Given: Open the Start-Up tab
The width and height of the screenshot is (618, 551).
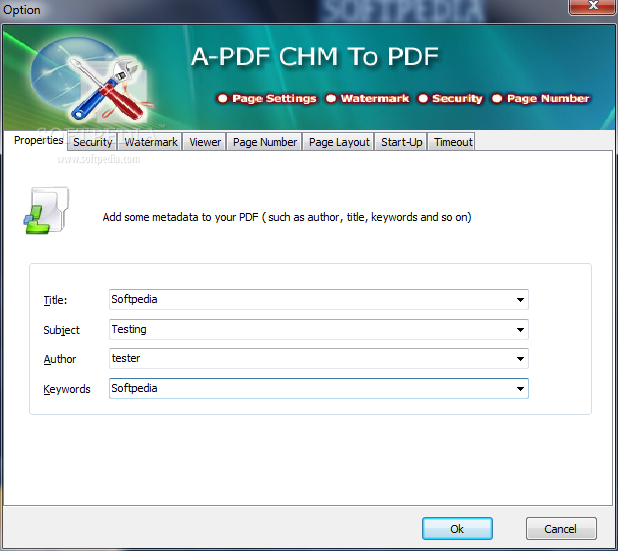Looking at the screenshot, I should pyautogui.click(x=401, y=142).
